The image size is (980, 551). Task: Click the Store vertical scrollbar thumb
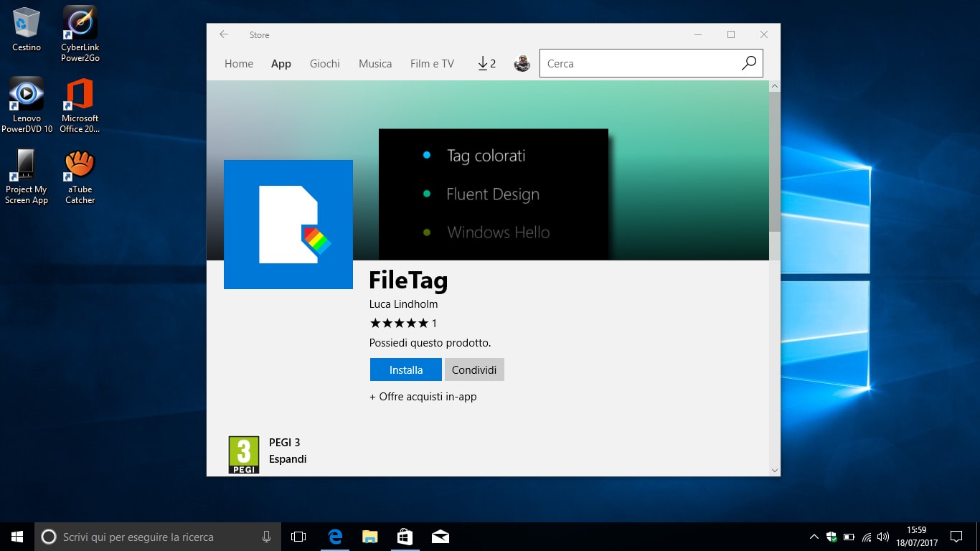[775, 162]
